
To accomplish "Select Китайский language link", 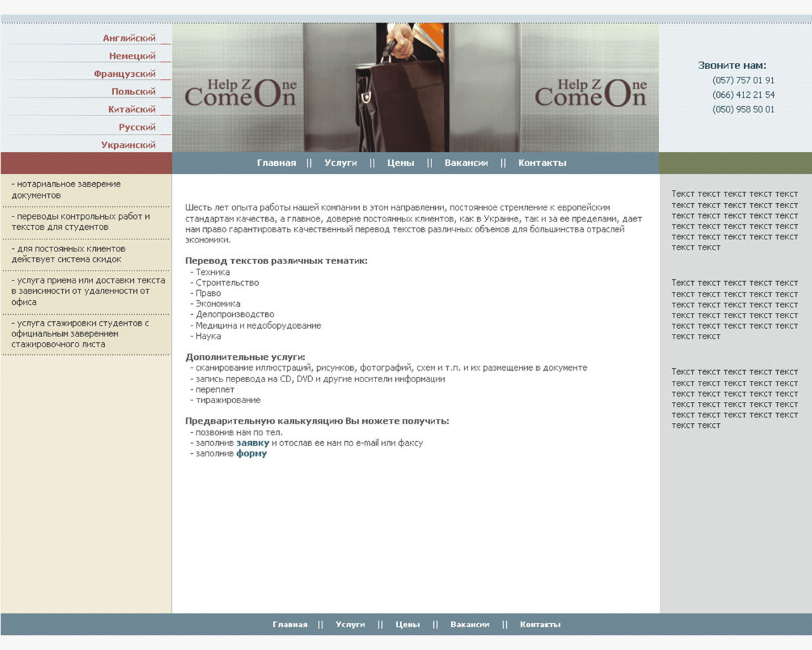I will click(x=131, y=109).
